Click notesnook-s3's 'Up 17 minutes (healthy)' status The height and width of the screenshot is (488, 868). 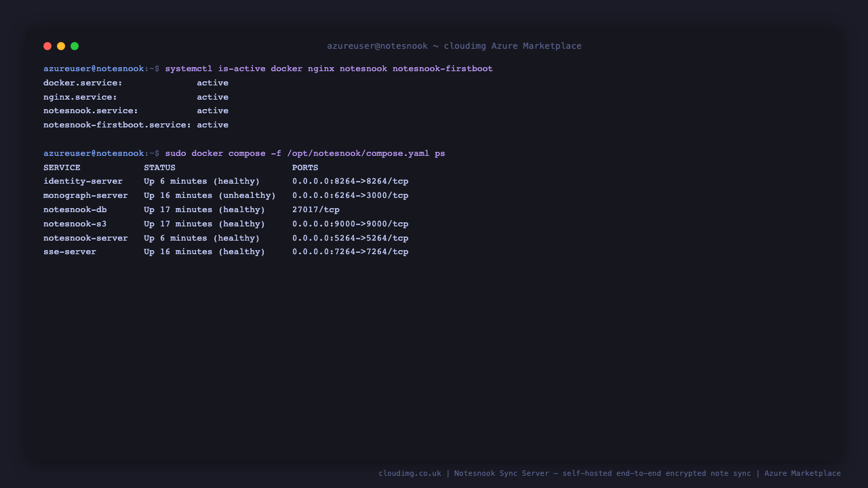click(205, 224)
